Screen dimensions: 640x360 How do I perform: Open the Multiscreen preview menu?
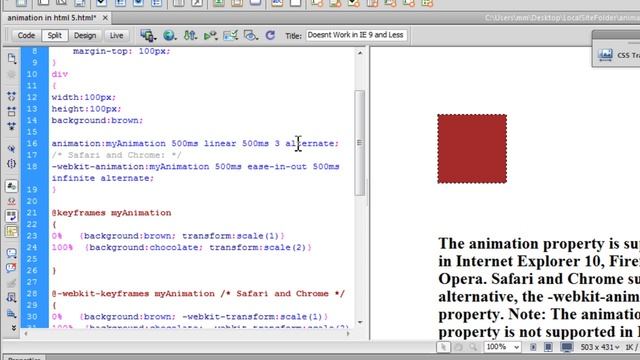point(148,36)
